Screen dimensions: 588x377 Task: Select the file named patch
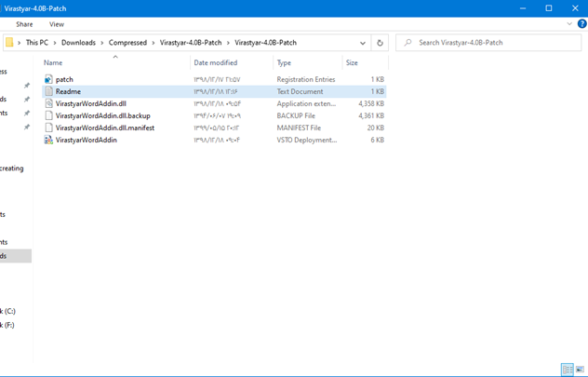pos(64,79)
